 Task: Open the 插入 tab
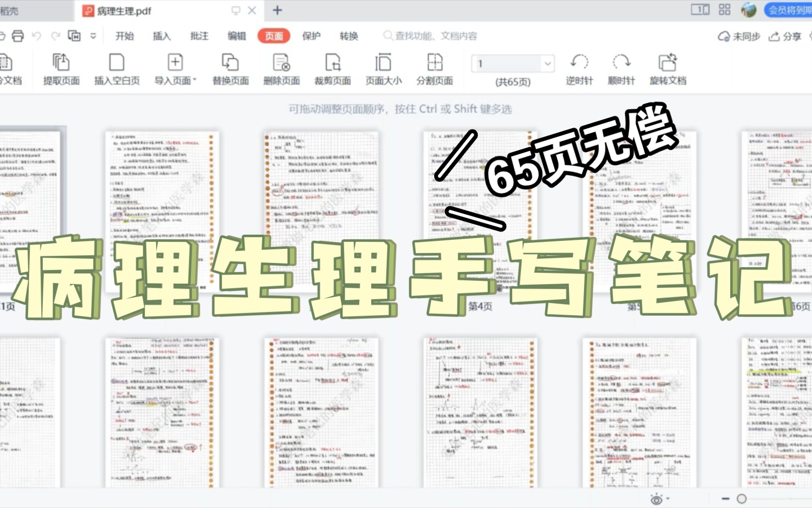[162, 36]
